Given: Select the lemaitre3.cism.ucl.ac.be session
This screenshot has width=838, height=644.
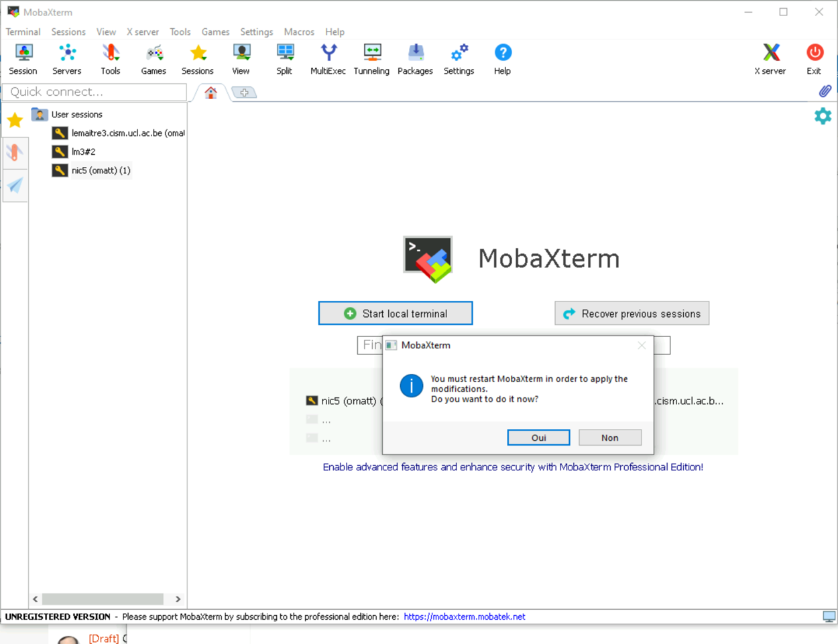Looking at the screenshot, I should [119, 133].
